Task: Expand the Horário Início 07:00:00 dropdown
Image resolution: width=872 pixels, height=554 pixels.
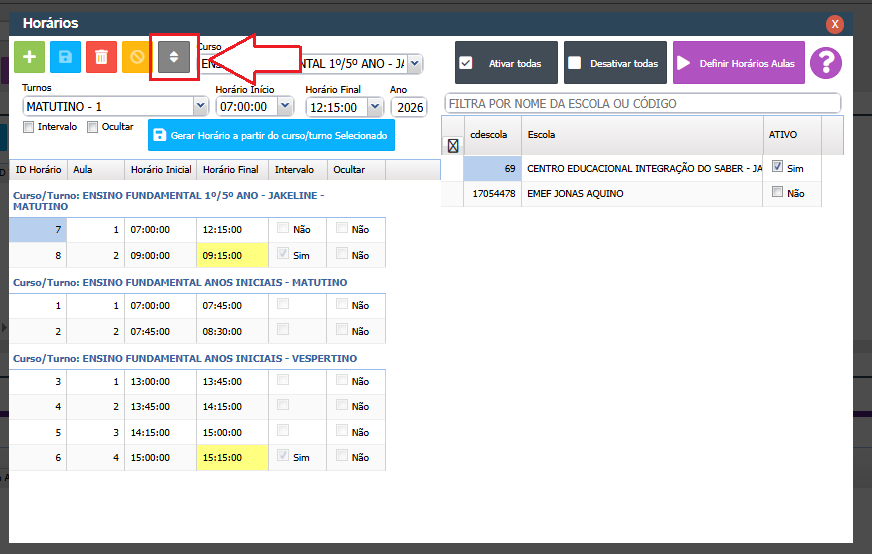Action: [284, 107]
